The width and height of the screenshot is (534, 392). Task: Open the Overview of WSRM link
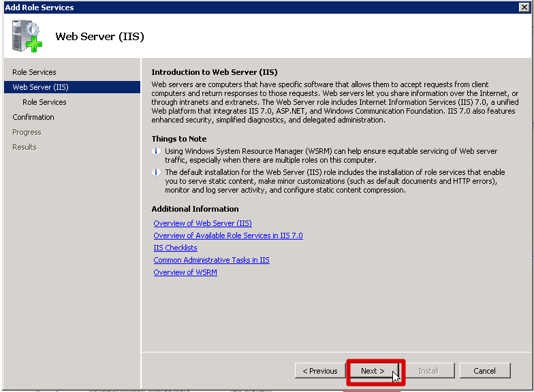185,272
